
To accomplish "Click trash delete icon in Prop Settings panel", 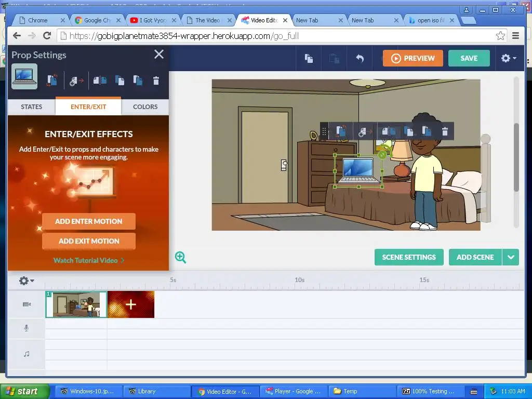I will (156, 81).
